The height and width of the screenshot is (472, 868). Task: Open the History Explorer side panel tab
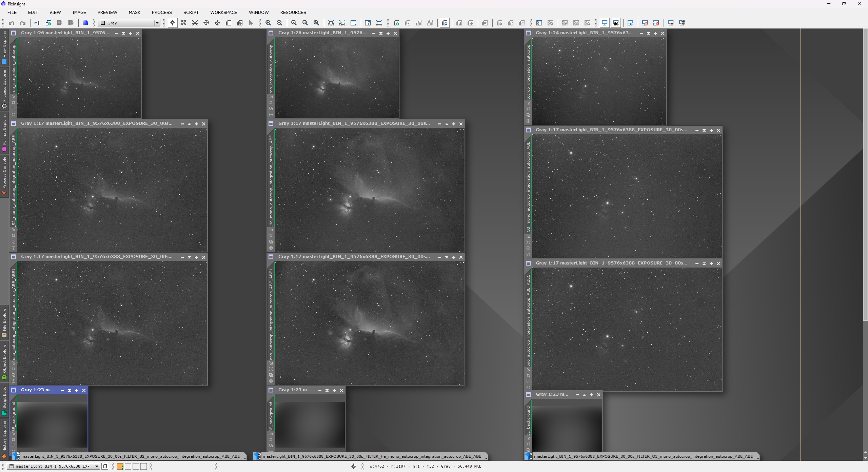(4, 439)
